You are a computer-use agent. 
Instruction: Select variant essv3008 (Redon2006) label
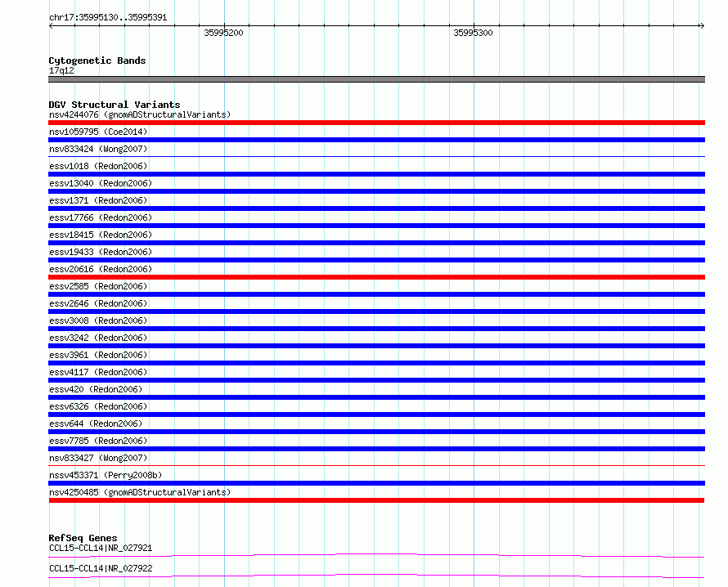98,320
